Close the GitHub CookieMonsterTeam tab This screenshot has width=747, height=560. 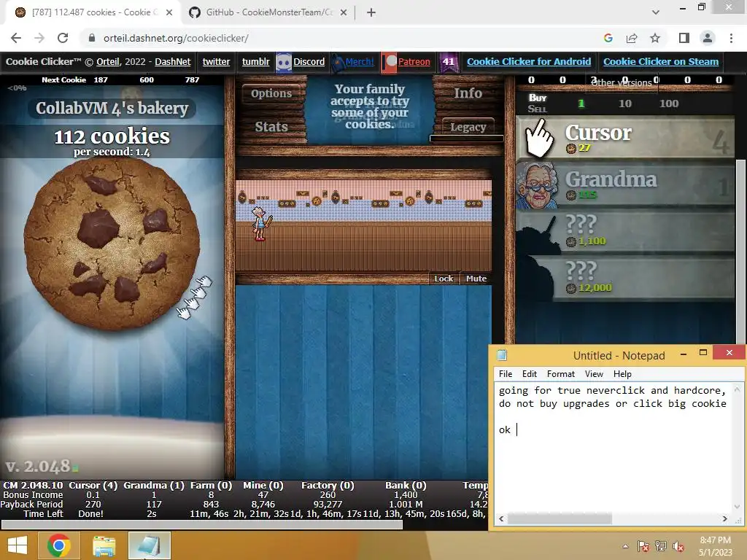click(344, 12)
